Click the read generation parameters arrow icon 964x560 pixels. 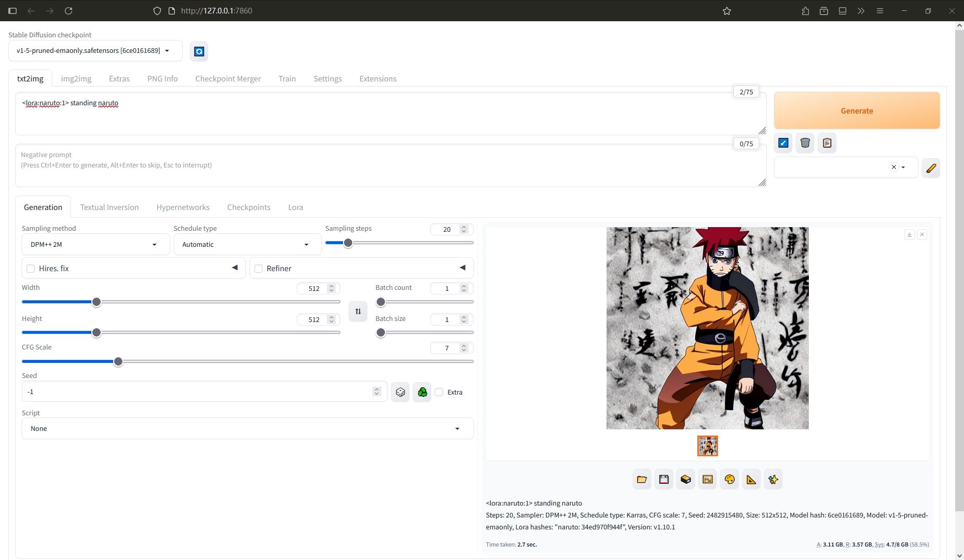point(783,143)
